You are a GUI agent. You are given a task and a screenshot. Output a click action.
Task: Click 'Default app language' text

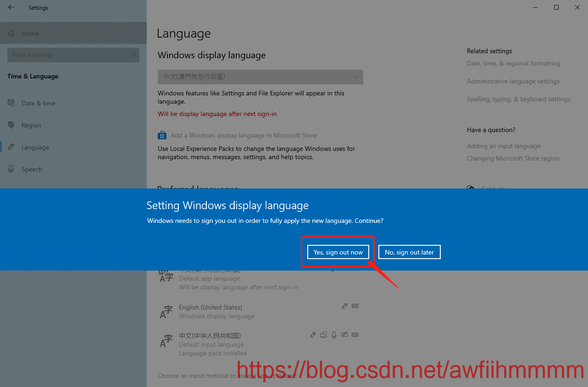(209, 278)
